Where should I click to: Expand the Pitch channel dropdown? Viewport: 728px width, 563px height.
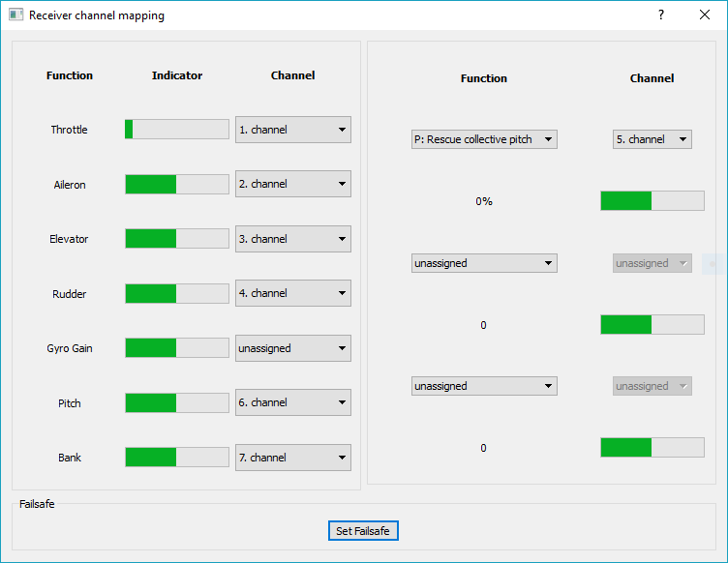point(292,402)
